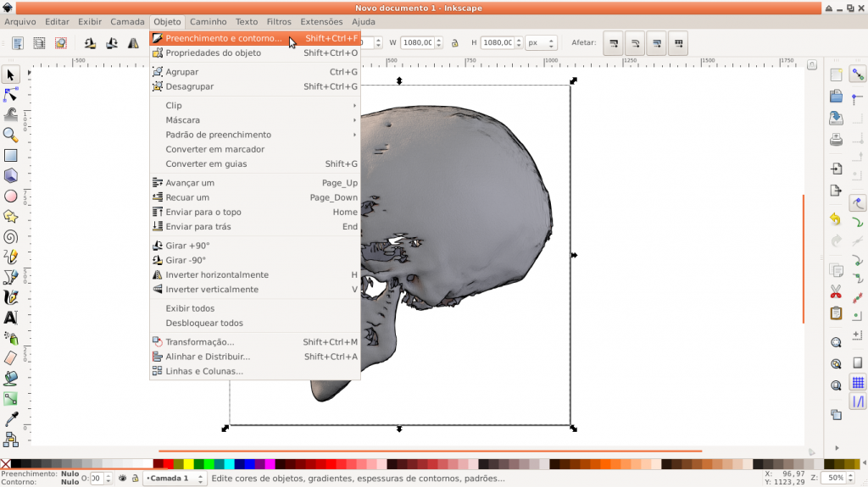868x487 pixels.
Task: Open the Ajuda menu
Action: click(x=363, y=21)
